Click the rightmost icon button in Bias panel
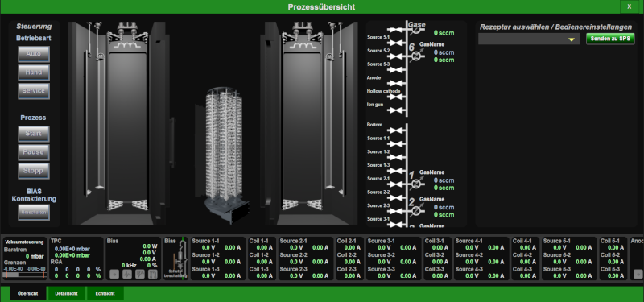This screenshot has height=302, width=644. click(x=153, y=274)
